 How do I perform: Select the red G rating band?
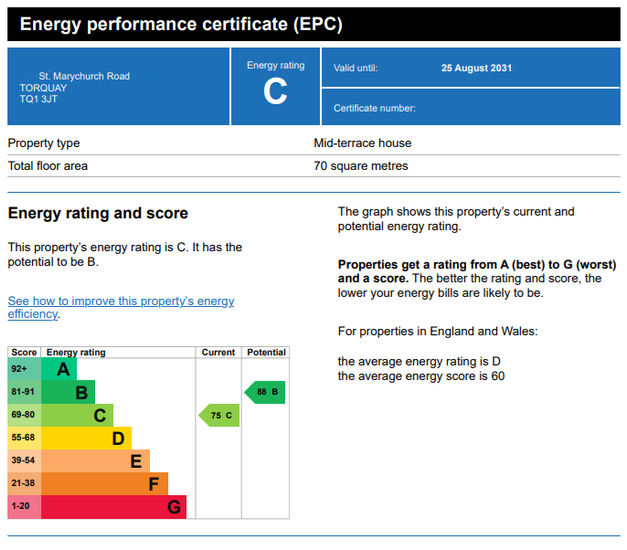pyautogui.click(x=113, y=507)
